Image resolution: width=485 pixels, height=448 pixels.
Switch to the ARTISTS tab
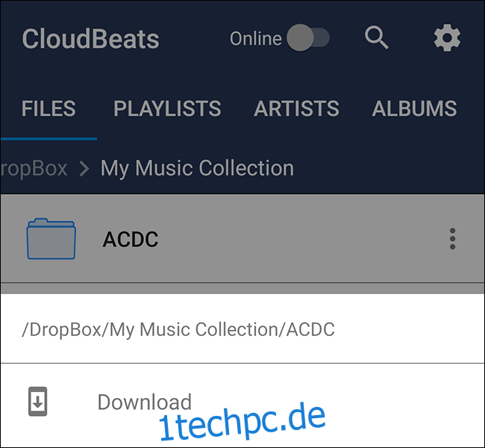(x=296, y=109)
